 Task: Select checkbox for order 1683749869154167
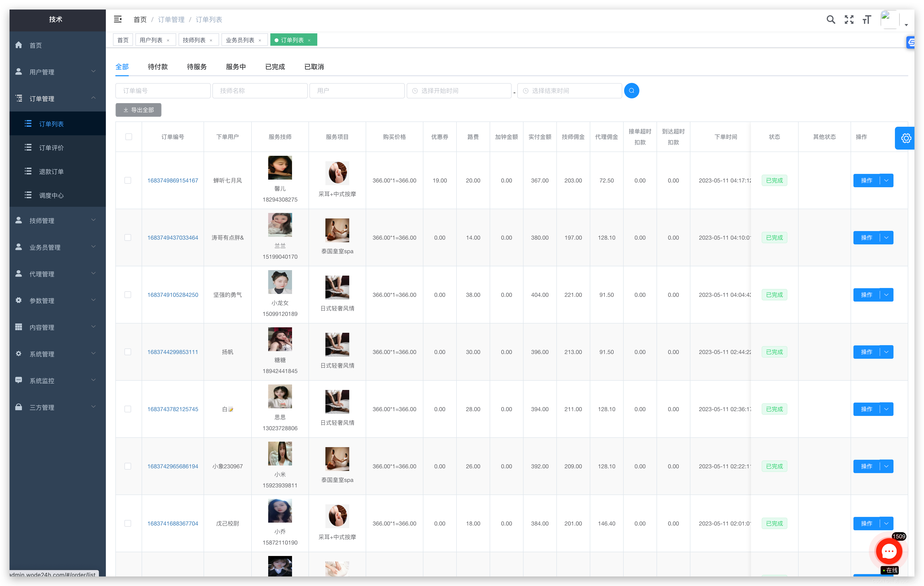pyautogui.click(x=128, y=180)
